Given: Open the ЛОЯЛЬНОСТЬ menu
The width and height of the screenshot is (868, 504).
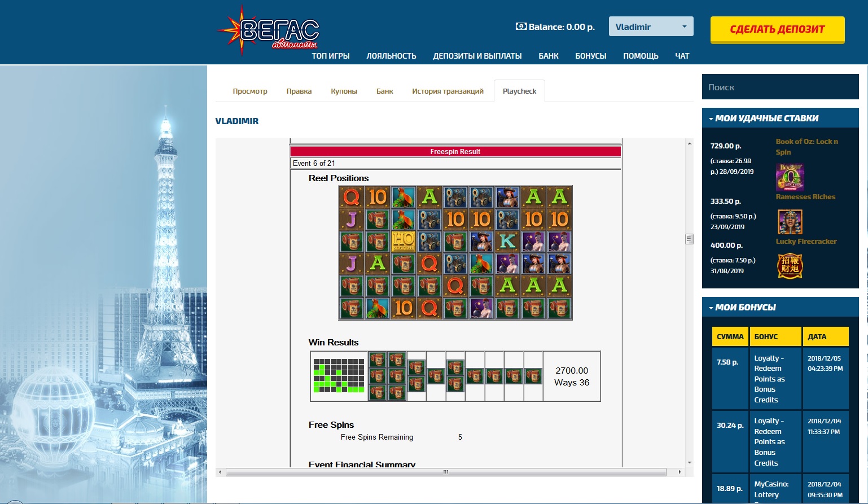Looking at the screenshot, I should pos(391,56).
